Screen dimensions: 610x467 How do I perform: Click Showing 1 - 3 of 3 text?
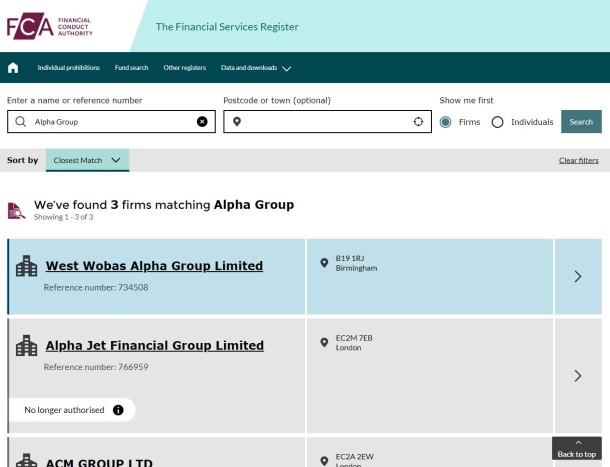point(63,217)
